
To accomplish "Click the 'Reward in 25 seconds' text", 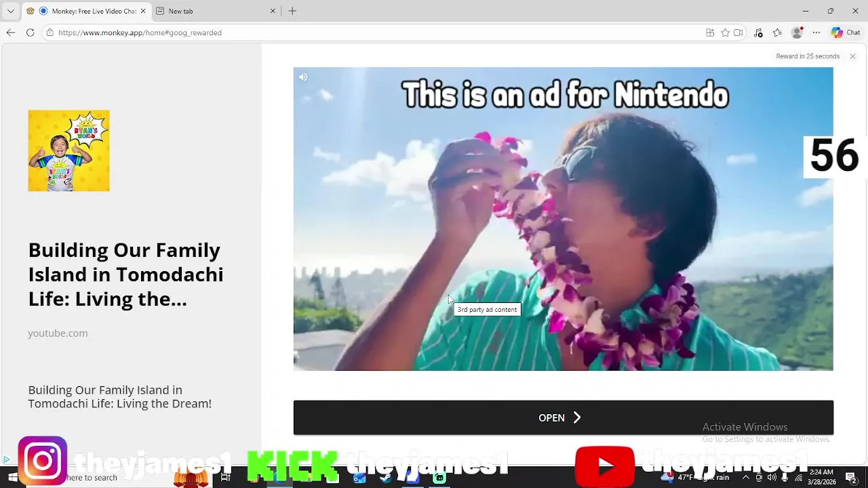I will pyautogui.click(x=808, y=56).
